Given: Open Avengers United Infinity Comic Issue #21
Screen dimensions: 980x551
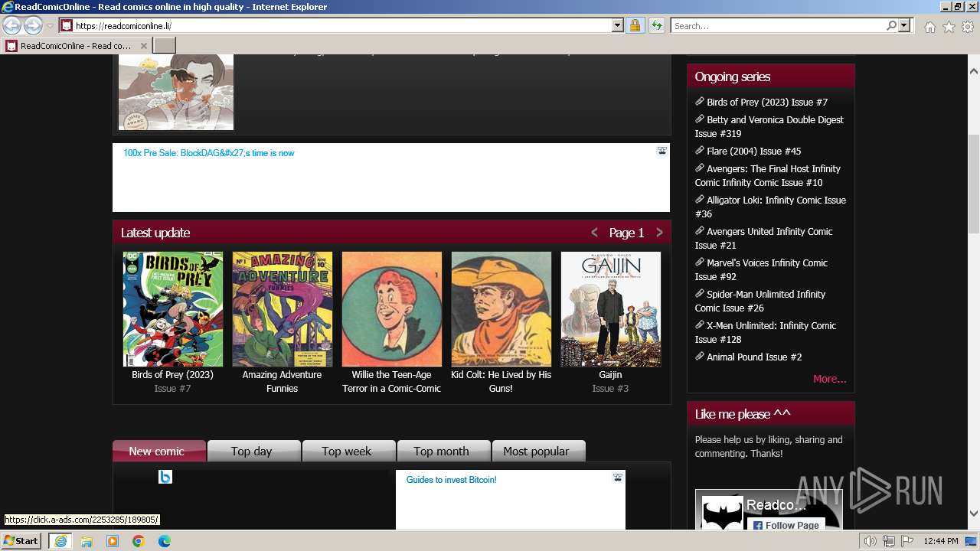Looking at the screenshot, I should point(763,238).
